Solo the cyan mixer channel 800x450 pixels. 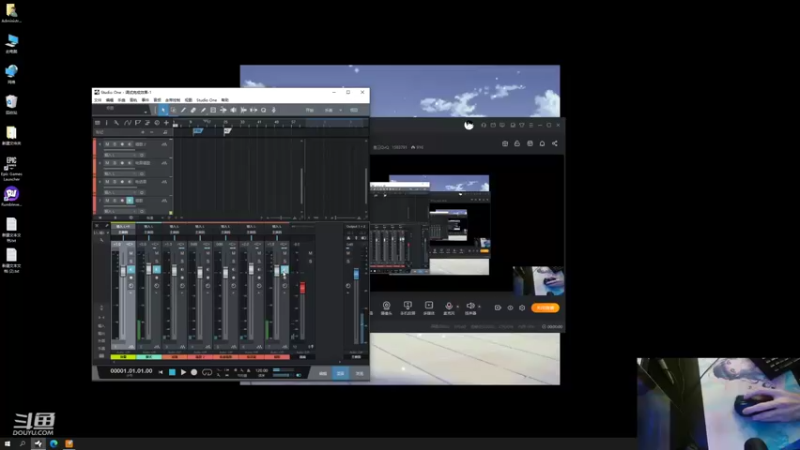click(157, 261)
